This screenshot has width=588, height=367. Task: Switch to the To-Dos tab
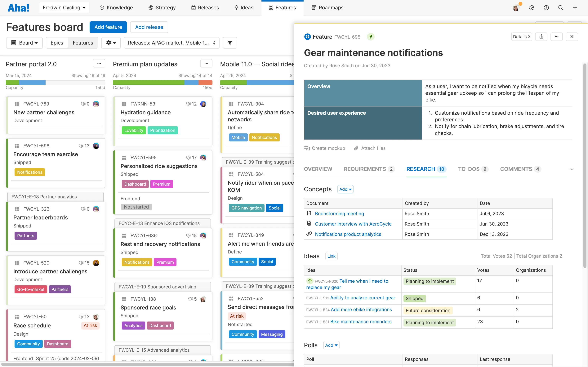pyautogui.click(x=473, y=169)
